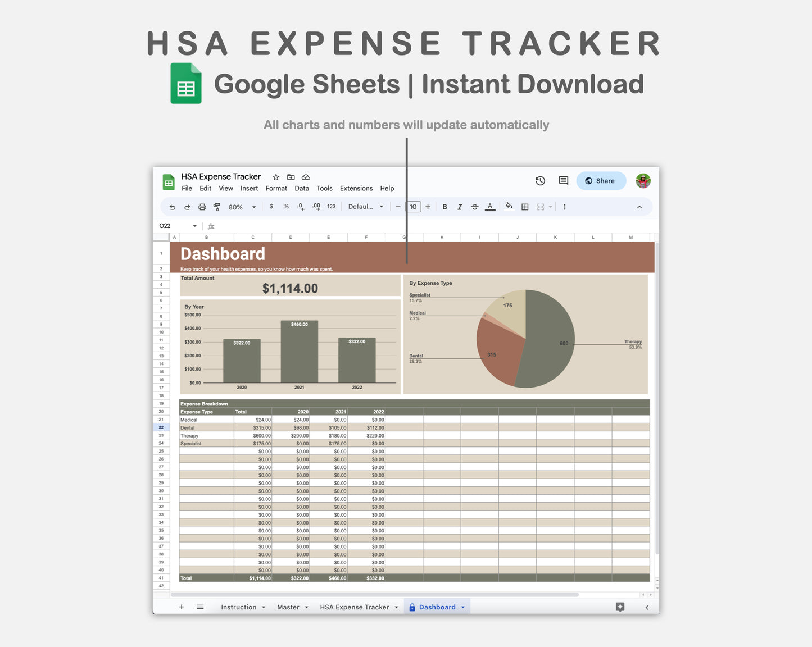
Task: Toggle strikethrough formatting
Action: tap(475, 207)
